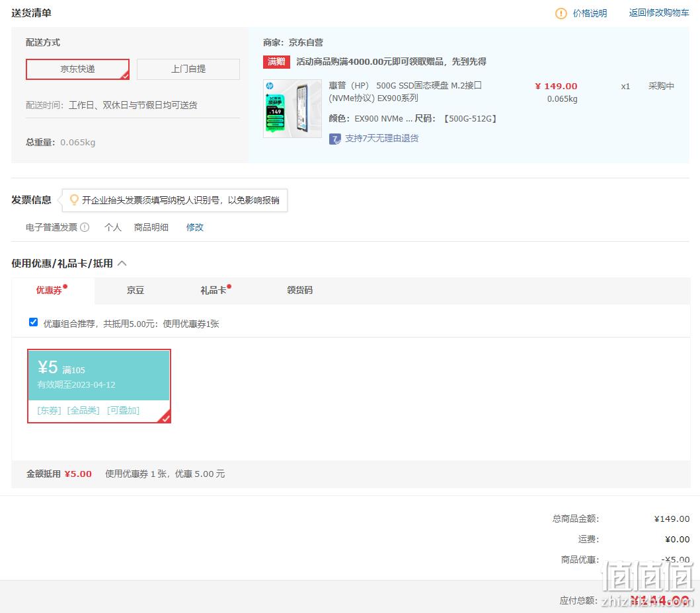Click the lightbulb tip icon in invoice notice
700x613 pixels.
(x=74, y=199)
